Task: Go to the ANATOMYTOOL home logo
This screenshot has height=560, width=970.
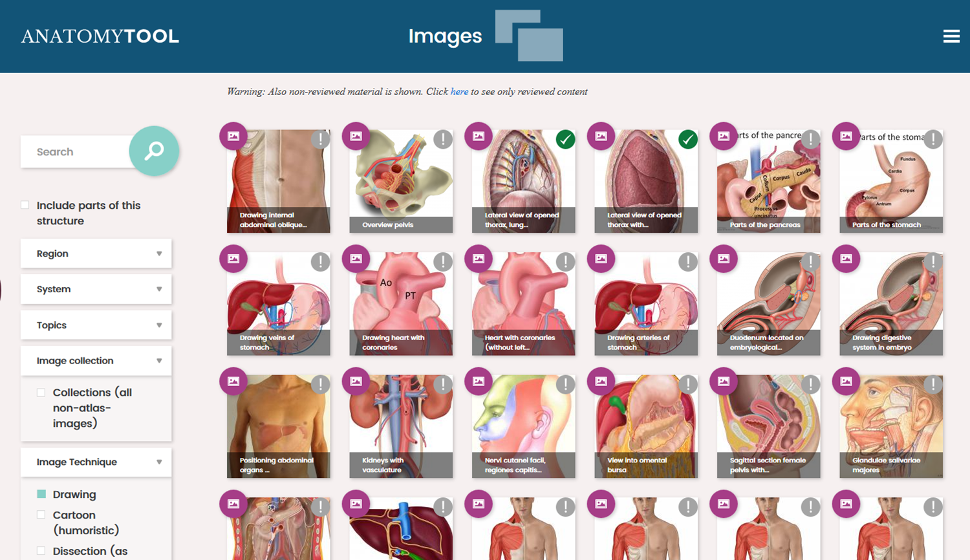Action: 100,36
